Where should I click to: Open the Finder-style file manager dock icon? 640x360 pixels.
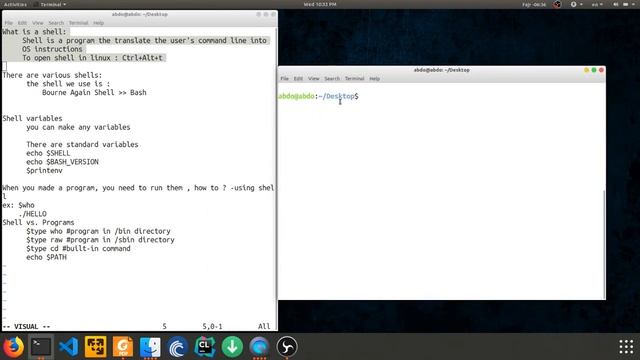tap(150, 347)
